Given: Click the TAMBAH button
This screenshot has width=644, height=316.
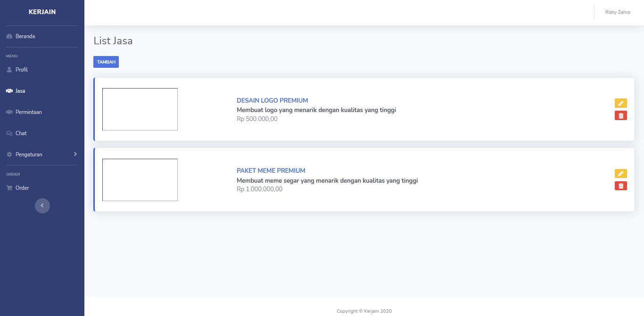Looking at the screenshot, I should [x=106, y=62].
